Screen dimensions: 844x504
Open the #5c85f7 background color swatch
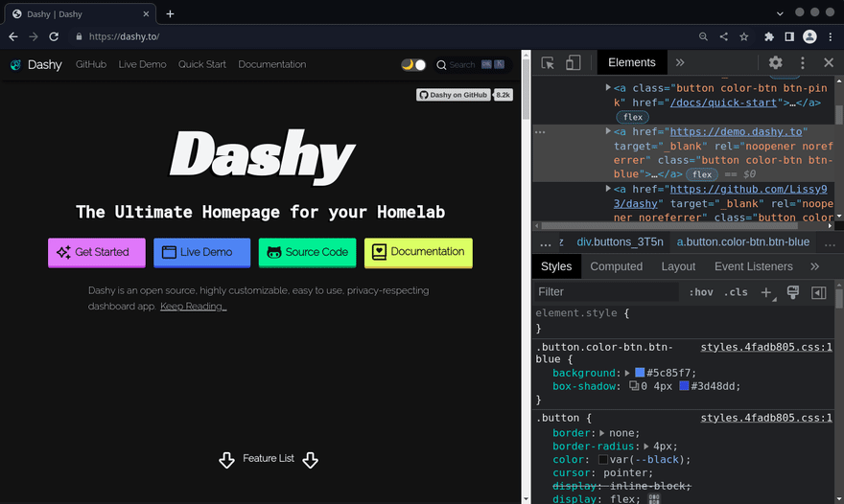click(x=640, y=372)
